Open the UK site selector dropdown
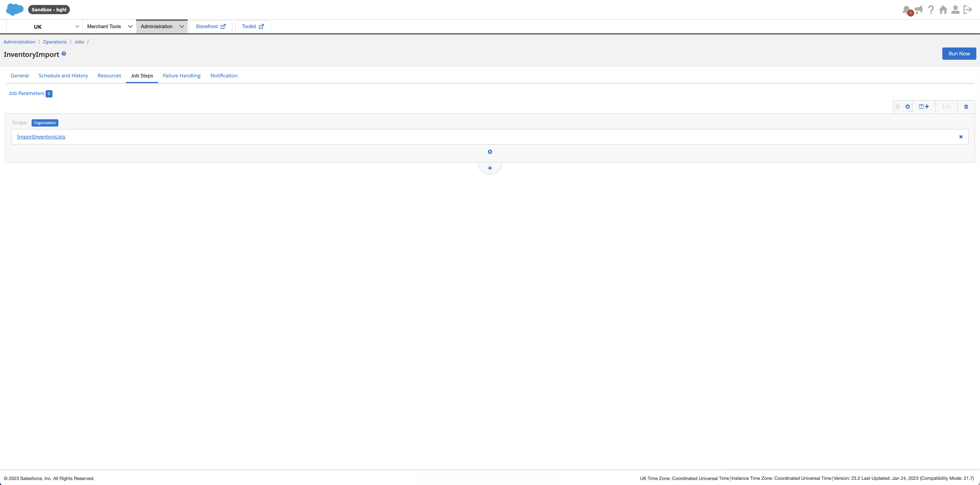 tap(45, 27)
